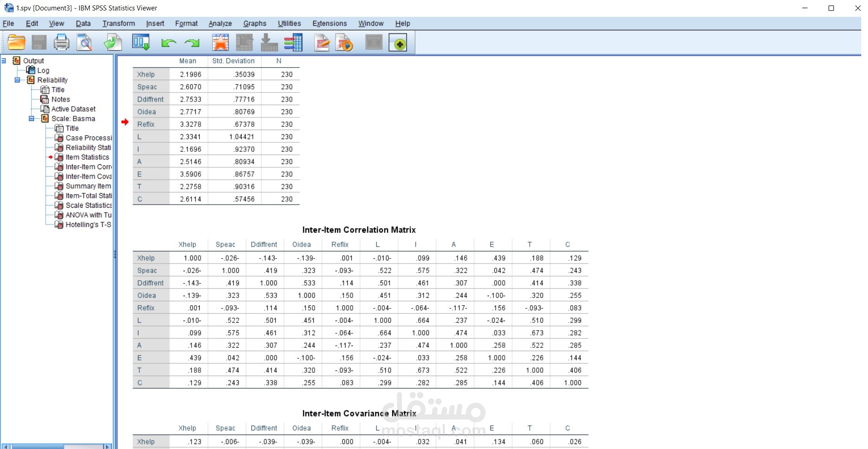Click the Export output icon

113,43
